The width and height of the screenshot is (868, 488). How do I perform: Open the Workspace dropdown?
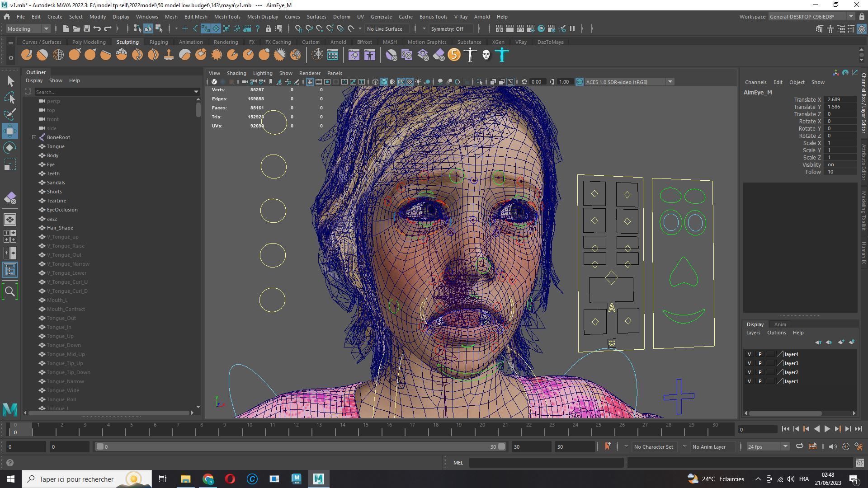coord(811,17)
